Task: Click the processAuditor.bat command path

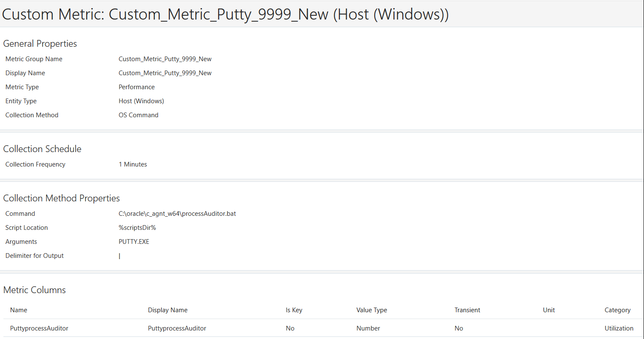Action: coord(177,214)
